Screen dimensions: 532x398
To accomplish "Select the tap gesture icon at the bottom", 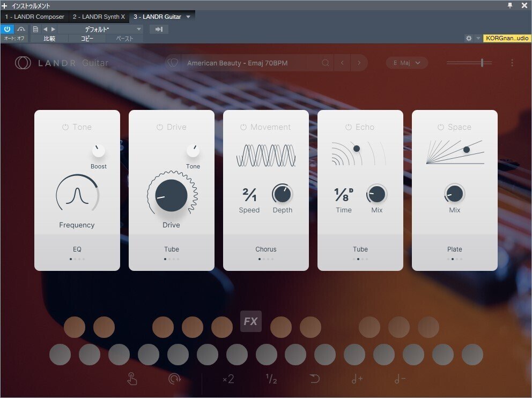I will [132, 379].
